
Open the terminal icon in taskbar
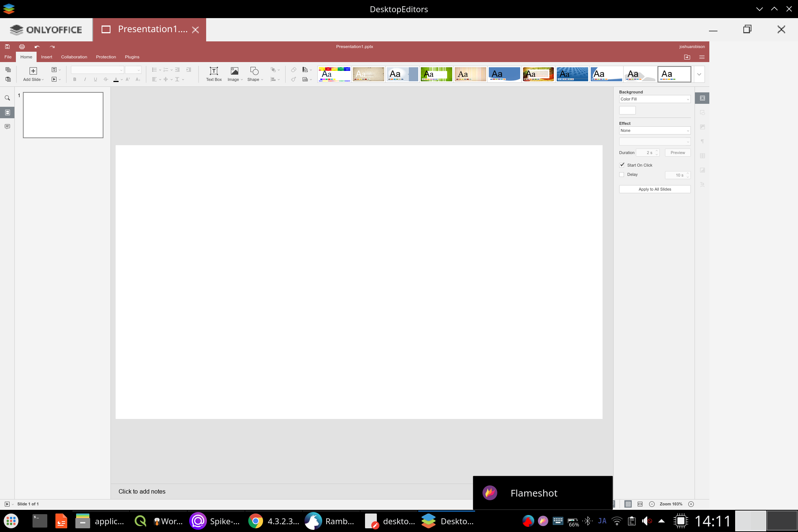pos(40,521)
